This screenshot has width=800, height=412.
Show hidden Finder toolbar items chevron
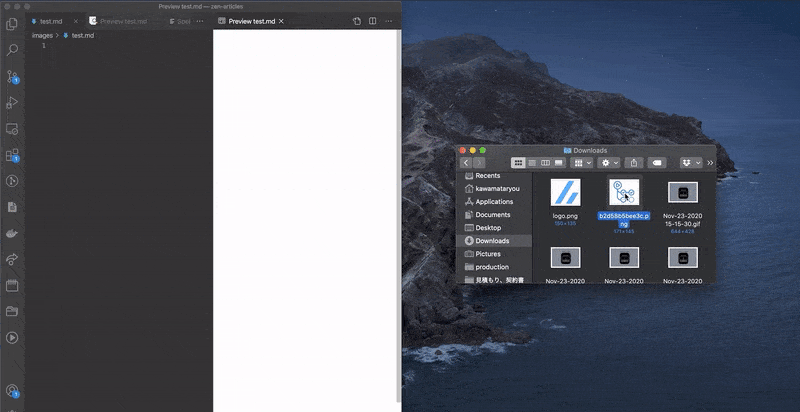point(710,163)
